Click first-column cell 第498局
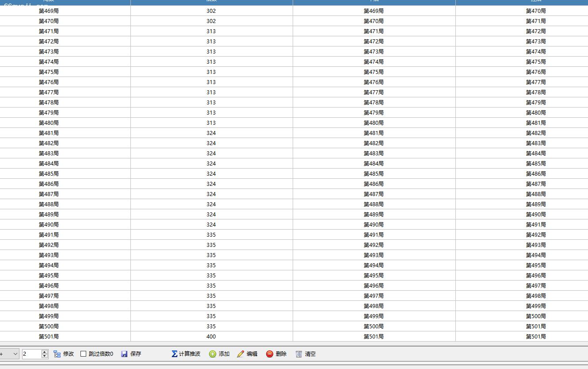This screenshot has width=588, height=369. tap(49, 306)
